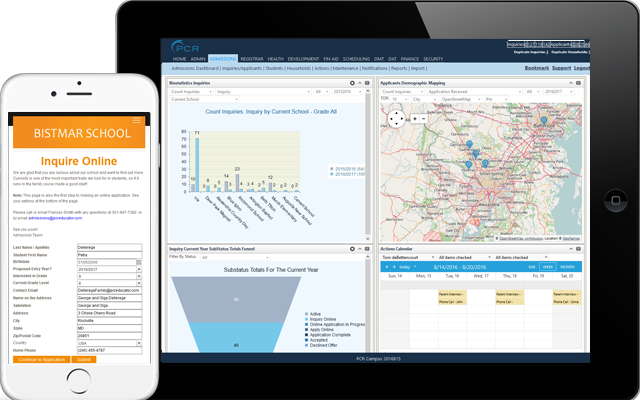Image resolution: width=640 pixels, height=400 pixels.
Task: Open the SECURITY menu
Action: click(433, 59)
